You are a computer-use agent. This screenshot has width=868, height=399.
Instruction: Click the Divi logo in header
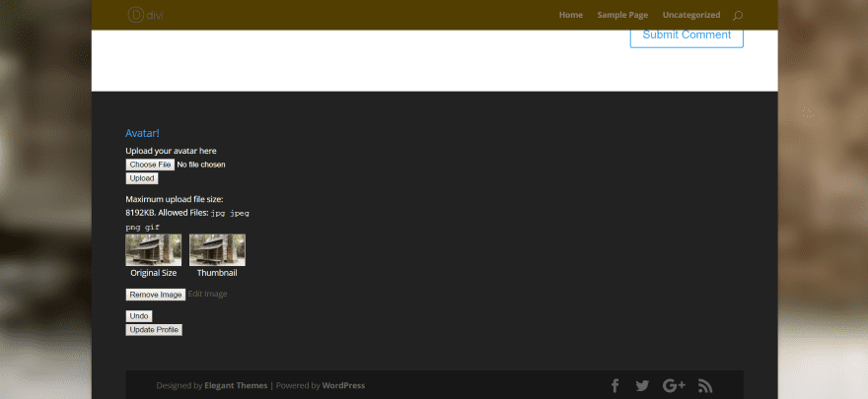[145, 15]
